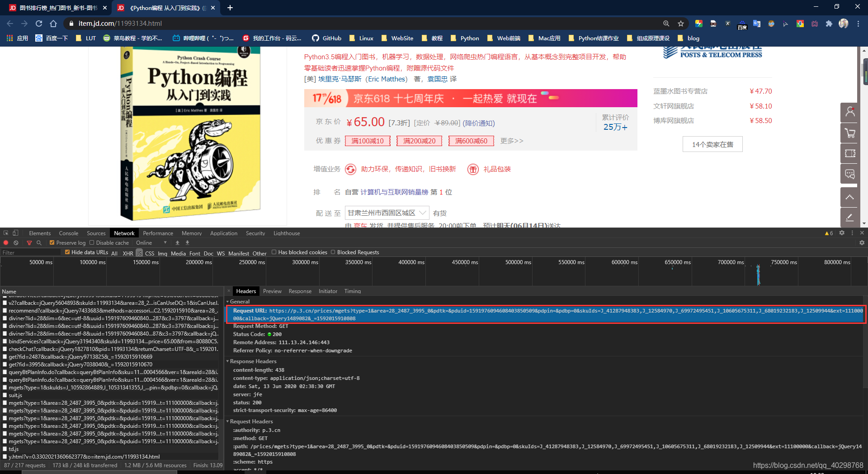
Task: Switch to the Timing tab
Action: [x=353, y=291]
